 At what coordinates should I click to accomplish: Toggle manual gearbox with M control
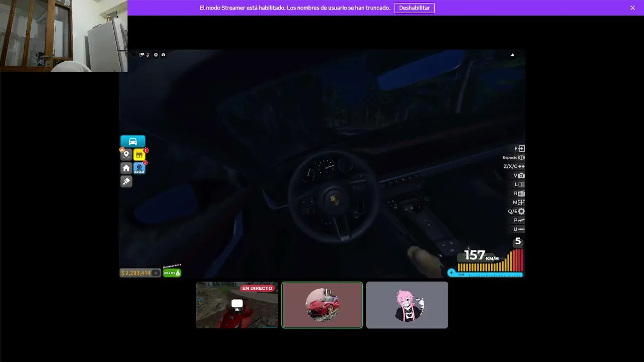coord(519,203)
